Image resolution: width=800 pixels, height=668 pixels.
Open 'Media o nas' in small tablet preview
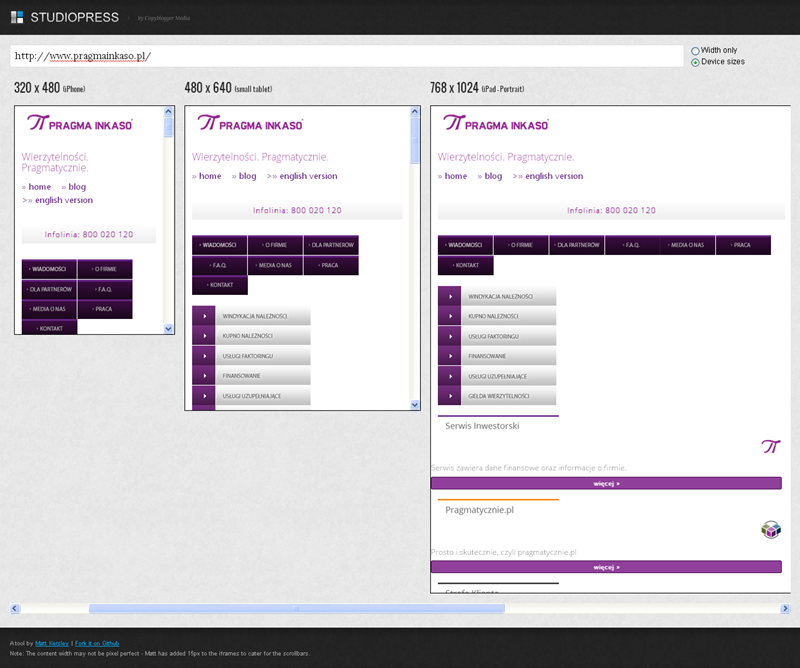coord(275,266)
